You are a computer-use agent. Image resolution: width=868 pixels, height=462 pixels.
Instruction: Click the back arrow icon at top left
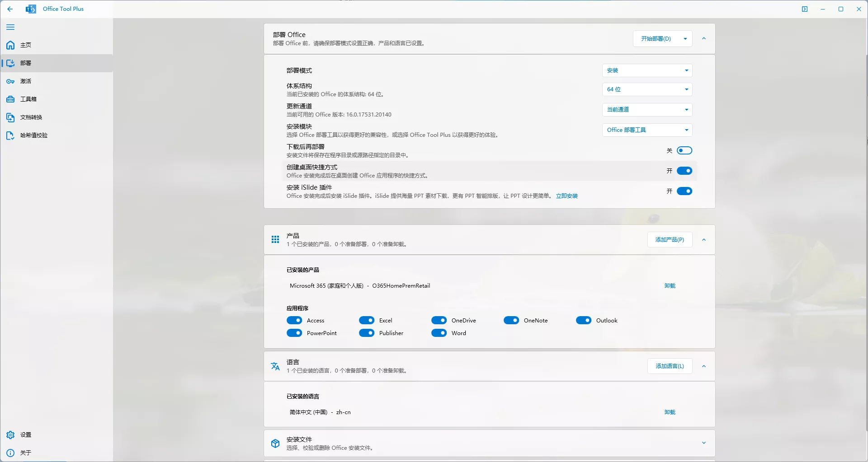[x=10, y=9]
